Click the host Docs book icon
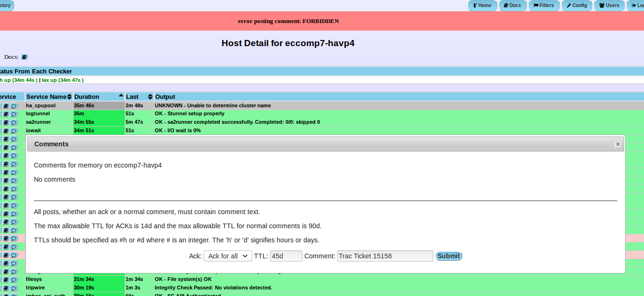Screen dimensions: 644x296 click(24, 57)
